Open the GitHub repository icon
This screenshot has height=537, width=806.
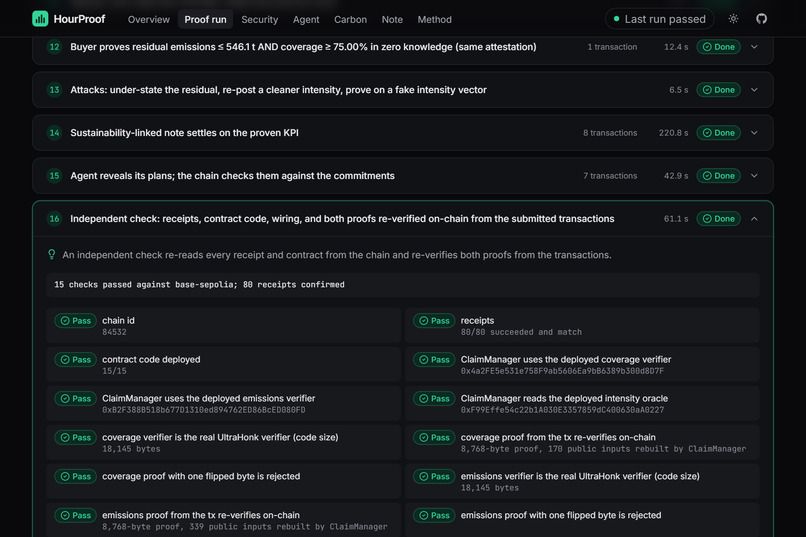tap(761, 19)
